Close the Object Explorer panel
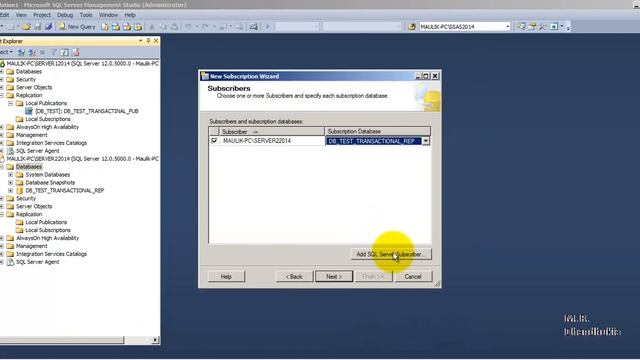Screen dimensions: 640x360 [156, 41]
